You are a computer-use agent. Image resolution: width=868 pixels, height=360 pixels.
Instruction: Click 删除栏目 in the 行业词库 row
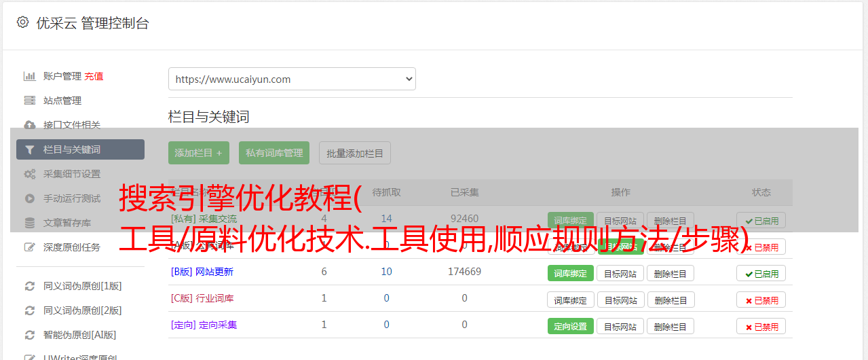[671, 300]
